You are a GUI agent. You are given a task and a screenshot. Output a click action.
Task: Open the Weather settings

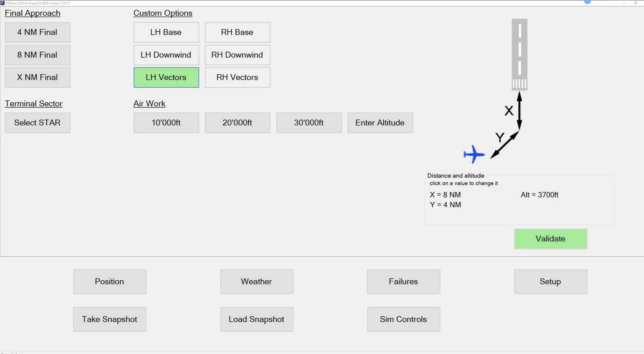coord(256,281)
